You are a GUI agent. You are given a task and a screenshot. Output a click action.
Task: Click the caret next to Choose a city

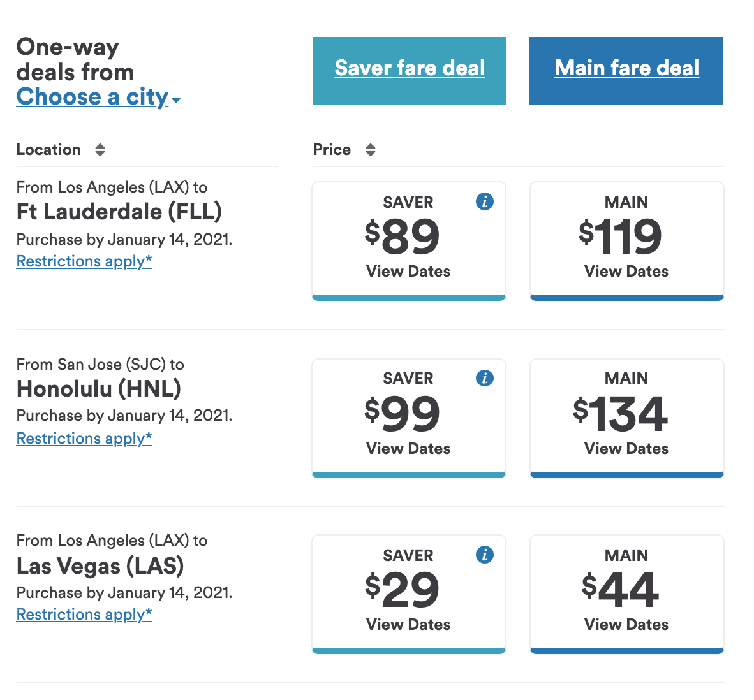(176, 100)
